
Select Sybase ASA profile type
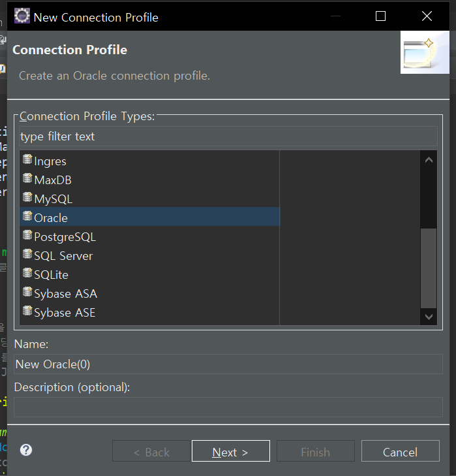pyautogui.click(x=149, y=294)
